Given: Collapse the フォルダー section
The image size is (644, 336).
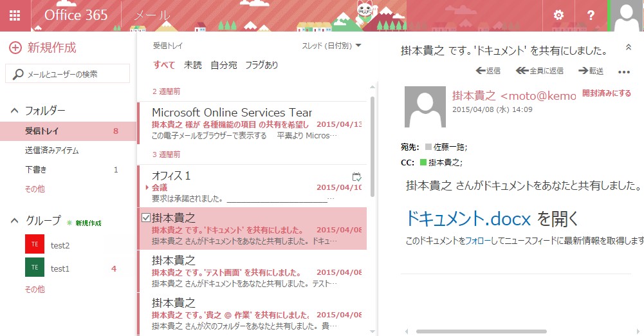Looking at the screenshot, I should pos(14,111).
